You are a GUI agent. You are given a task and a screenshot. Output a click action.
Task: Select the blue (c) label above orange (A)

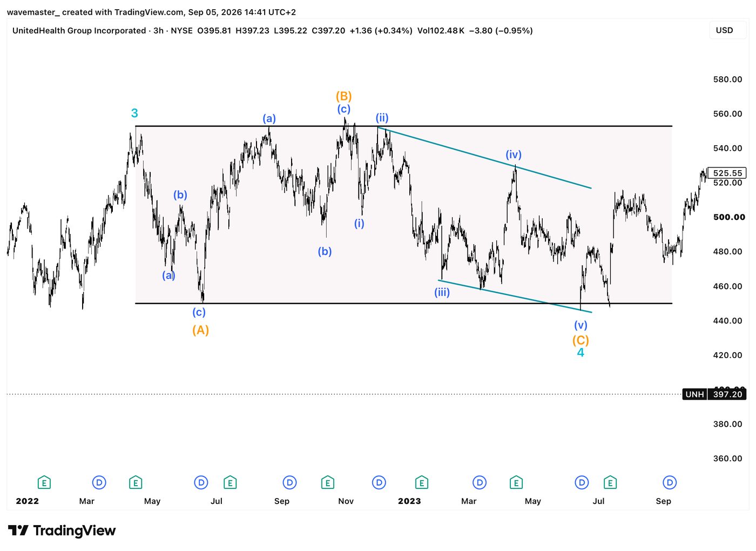tap(199, 312)
